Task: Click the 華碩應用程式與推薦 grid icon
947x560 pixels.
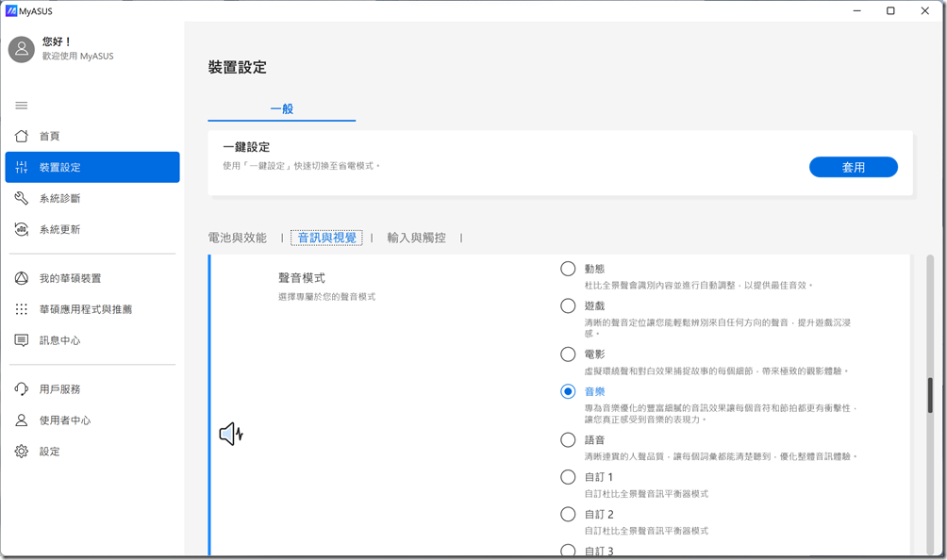Action: click(x=22, y=309)
